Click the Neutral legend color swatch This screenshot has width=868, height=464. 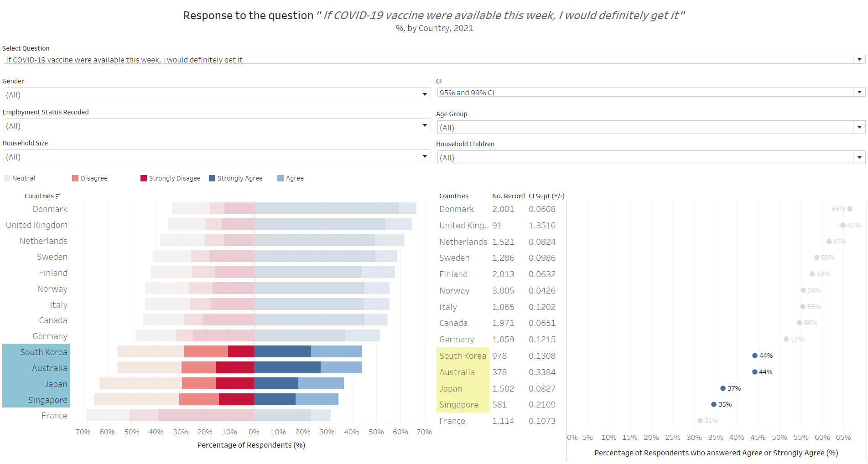[x=7, y=178]
